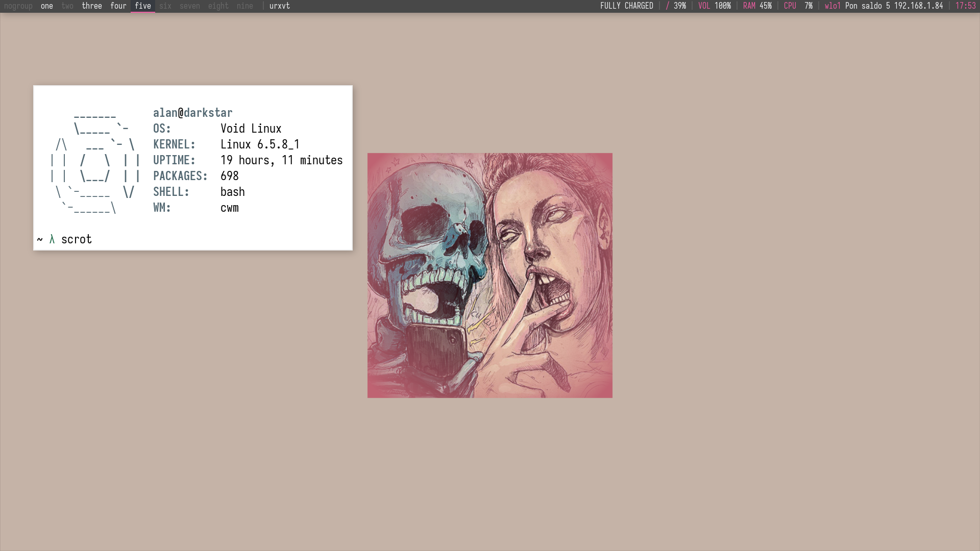Screen dimensions: 980x551
Task: Select workspace group eight
Action: tap(218, 6)
